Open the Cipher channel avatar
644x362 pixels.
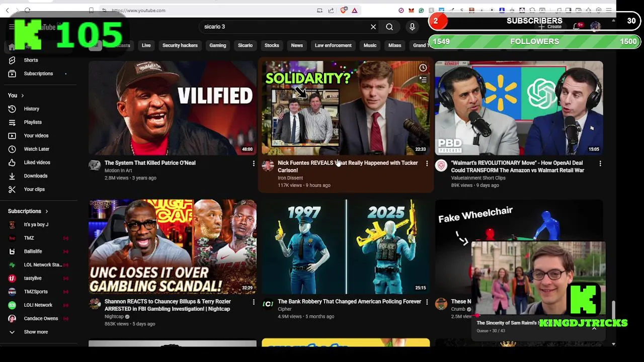point(268,304)
